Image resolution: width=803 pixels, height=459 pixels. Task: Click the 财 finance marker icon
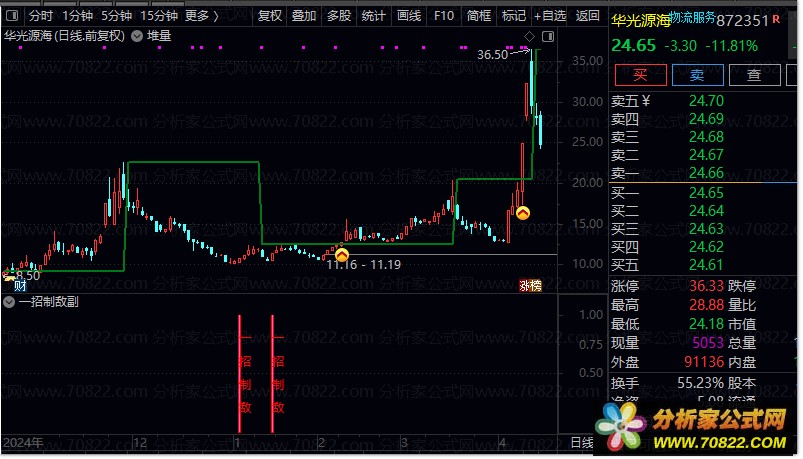[x=20, y=285]
